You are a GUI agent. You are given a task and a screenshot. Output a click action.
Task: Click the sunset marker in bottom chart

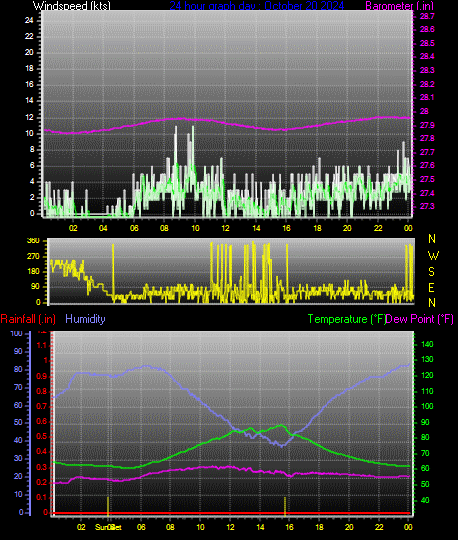tap(285, 506)
